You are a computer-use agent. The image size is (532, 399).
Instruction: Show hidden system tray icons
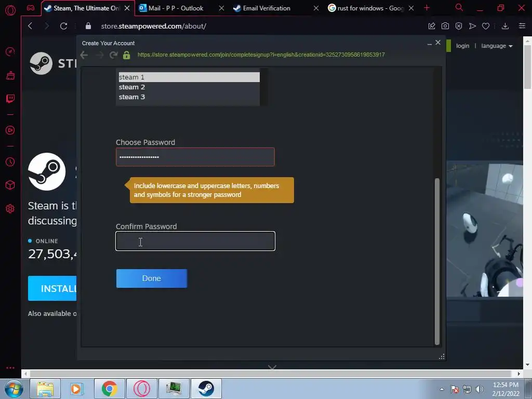[x=442, y=389]
